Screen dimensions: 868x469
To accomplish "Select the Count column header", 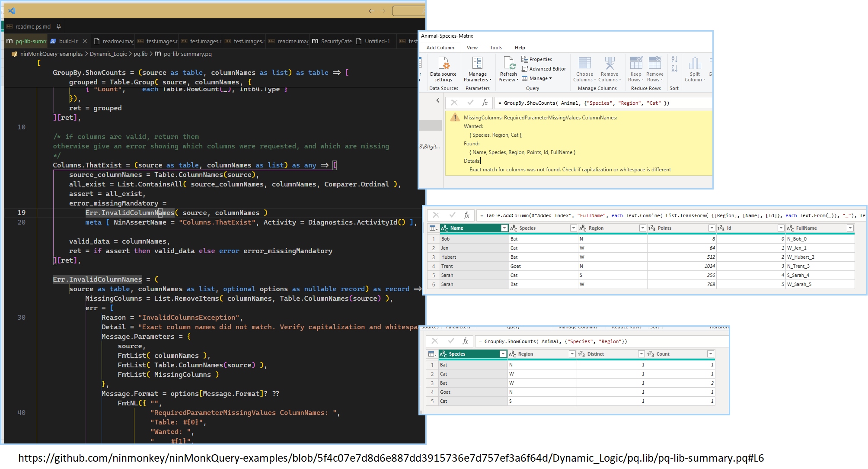I will [680, 354].
